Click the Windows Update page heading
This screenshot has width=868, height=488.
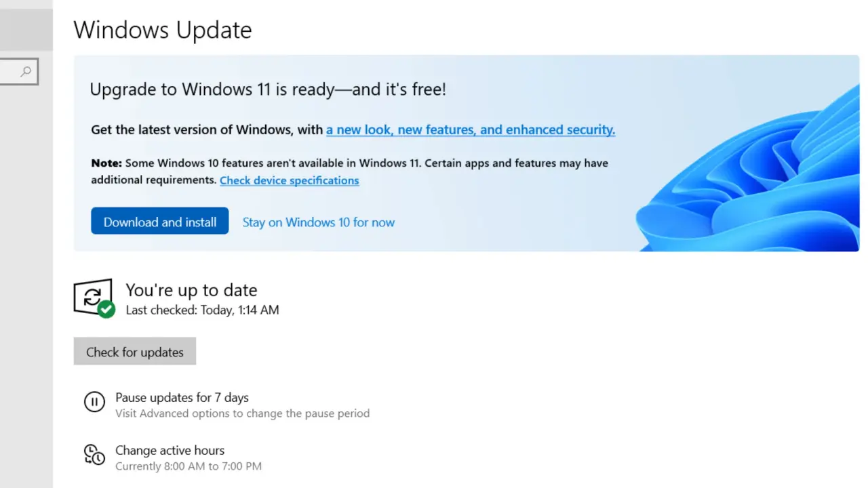tap(163, 30)
